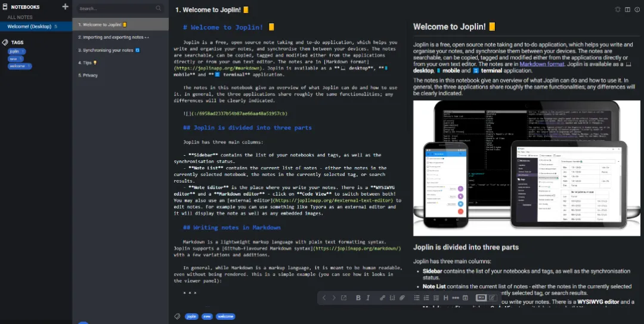Viewport: 644px width, 324px height.
Task: Set alarm using bell icon
Action: point(618,10)
